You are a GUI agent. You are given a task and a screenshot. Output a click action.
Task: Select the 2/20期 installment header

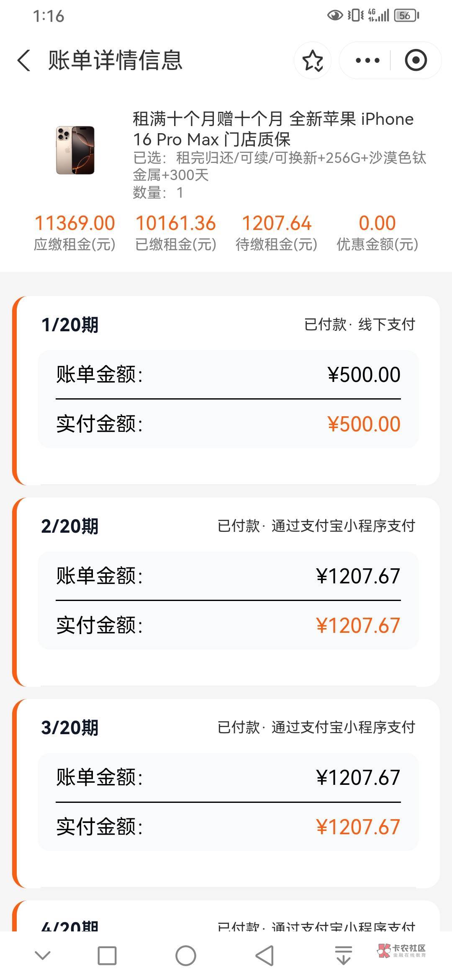pos(70,526)
